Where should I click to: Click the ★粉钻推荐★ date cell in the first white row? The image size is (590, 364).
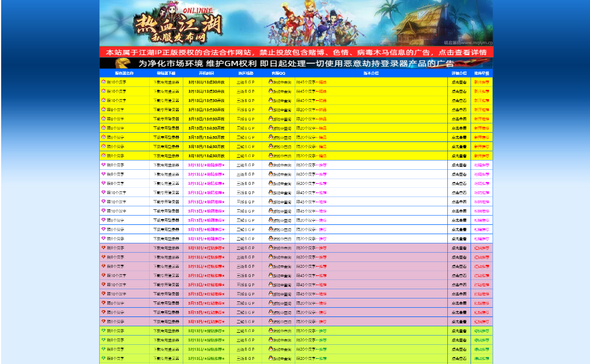[206, 165]
